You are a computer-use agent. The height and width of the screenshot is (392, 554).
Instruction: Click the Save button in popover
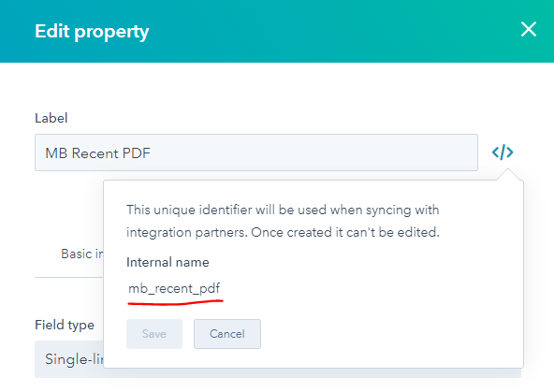154,334
